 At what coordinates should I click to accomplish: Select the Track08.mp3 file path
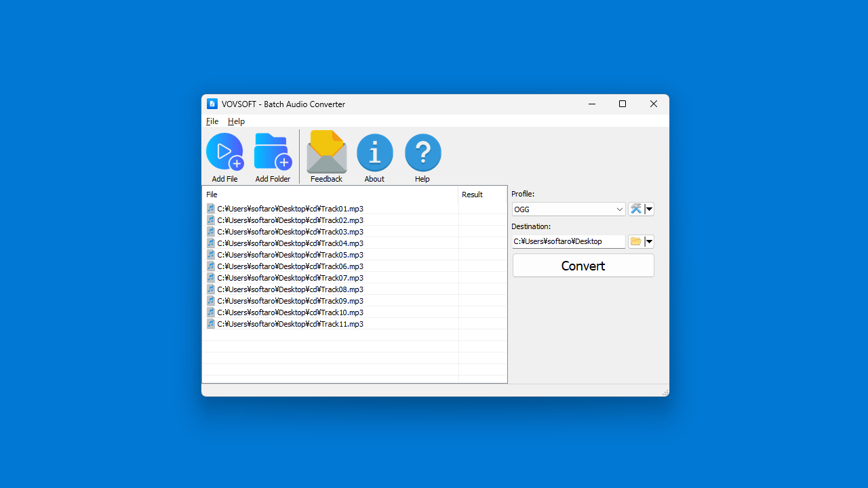pos(290,289)
